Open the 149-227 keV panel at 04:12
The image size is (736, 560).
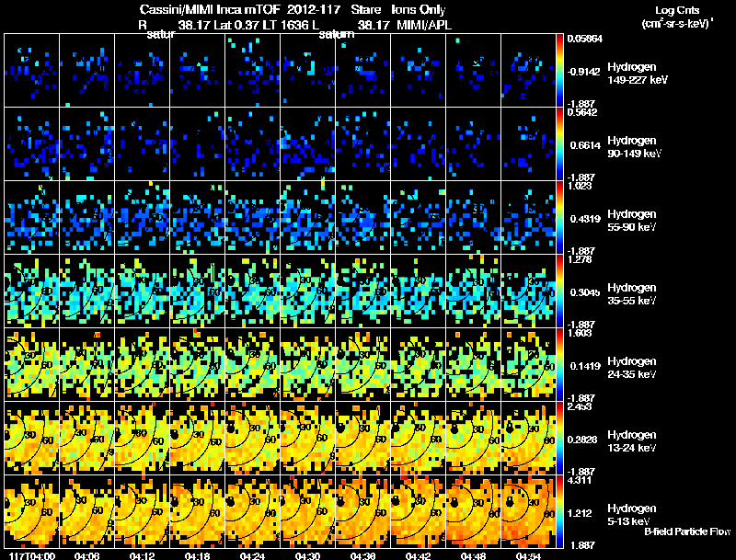coord(143,70)
